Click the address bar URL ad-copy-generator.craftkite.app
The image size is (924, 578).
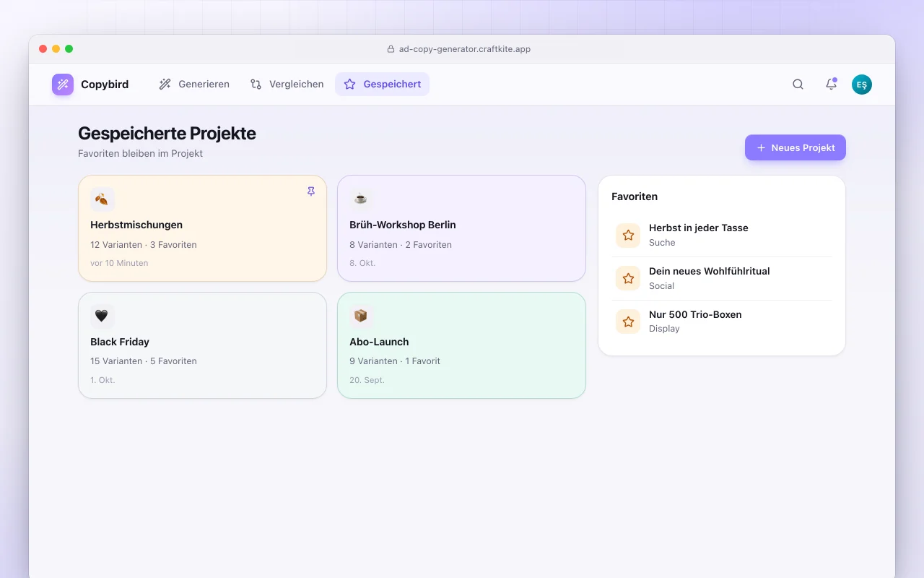[465, 49]
